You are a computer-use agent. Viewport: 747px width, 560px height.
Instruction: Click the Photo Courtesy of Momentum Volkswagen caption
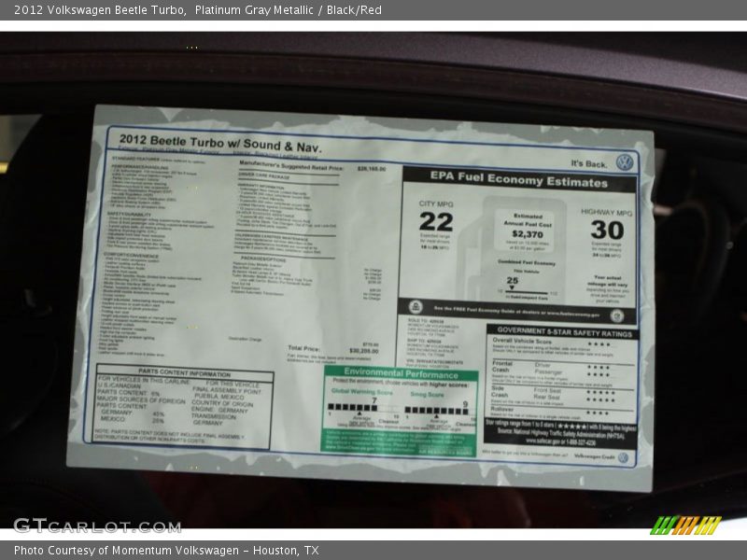pyautogui.click(x=166, y=551)
